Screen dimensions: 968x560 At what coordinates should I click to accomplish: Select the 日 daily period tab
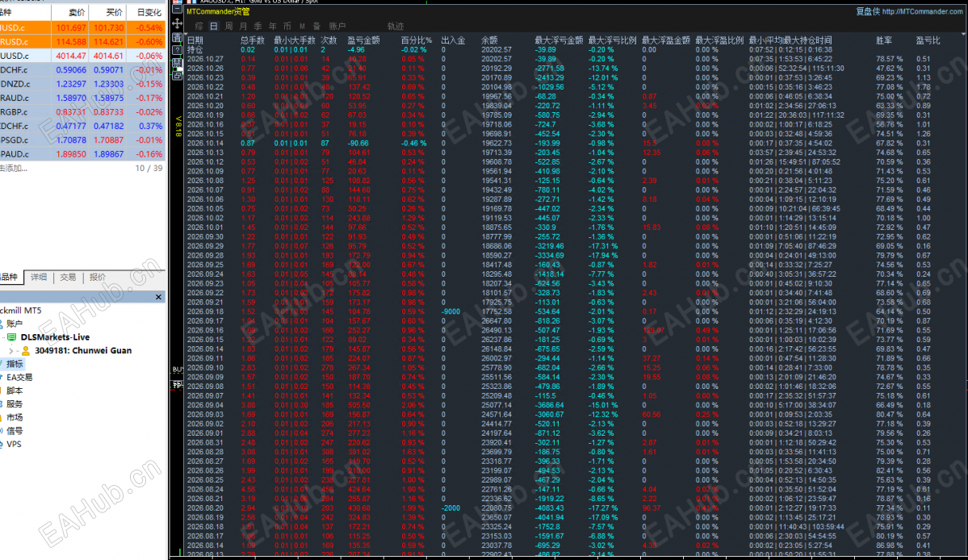(214, 26)
